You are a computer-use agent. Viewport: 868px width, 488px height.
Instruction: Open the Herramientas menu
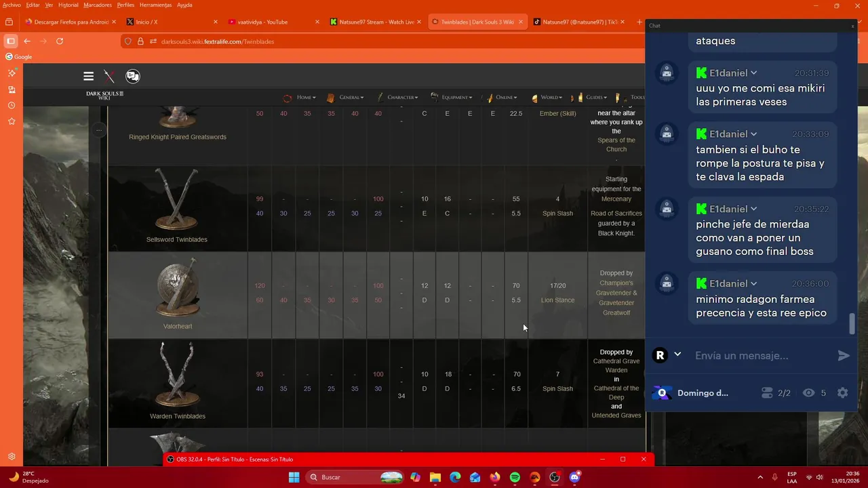pyautogui.click(x=155, y=5)
